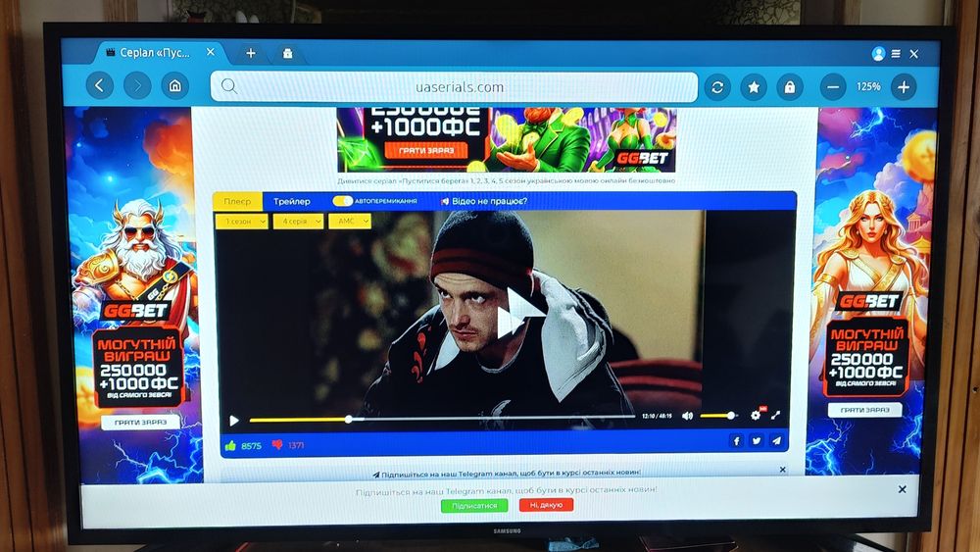The width and height of the screenshot is (980, 552).
Task: Click the red 'Ні, дякую' button
Action: click(x=546, y=505)
